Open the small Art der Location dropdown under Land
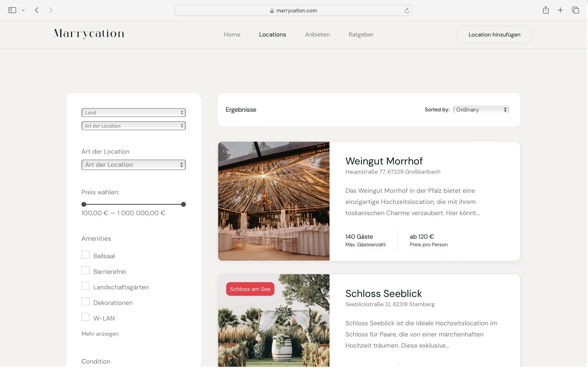This screenshot has width=588, height=368. [x=133, y=126]
